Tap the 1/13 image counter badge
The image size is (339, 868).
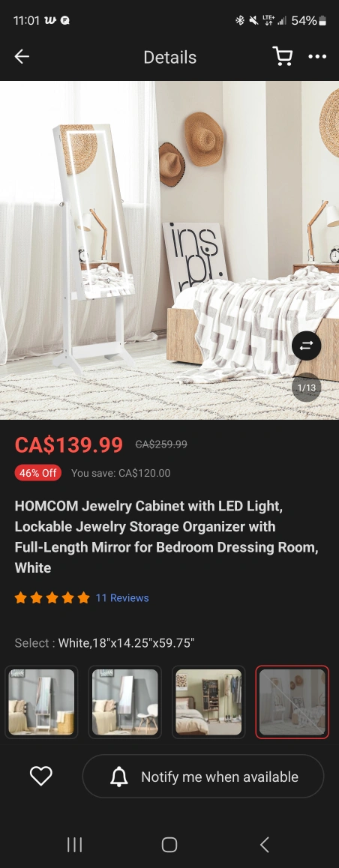pyautogui.click(x=306, y=388)
